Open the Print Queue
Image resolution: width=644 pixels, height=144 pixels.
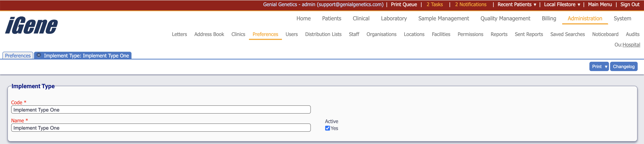(403, 4)
